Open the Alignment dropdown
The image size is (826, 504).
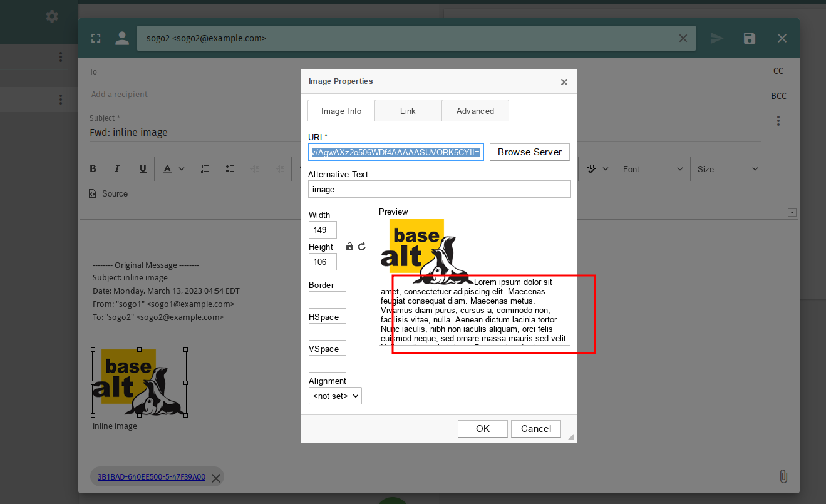[335, 396]
